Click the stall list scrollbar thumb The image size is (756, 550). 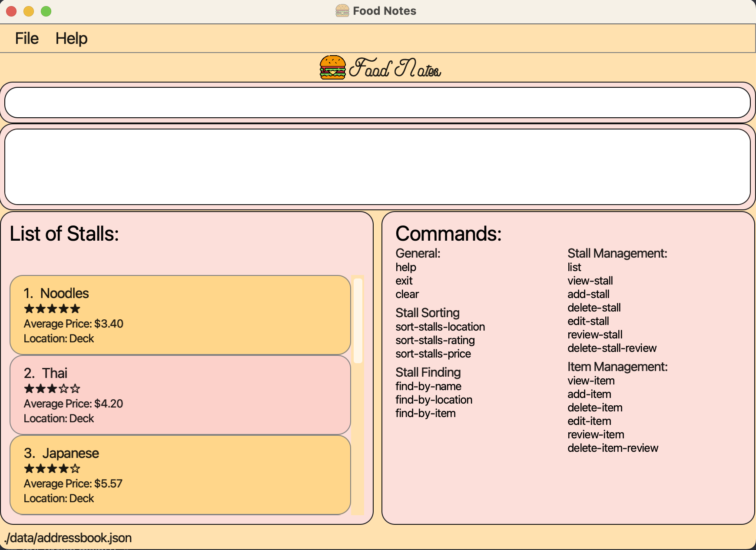(x=358, y=321)
